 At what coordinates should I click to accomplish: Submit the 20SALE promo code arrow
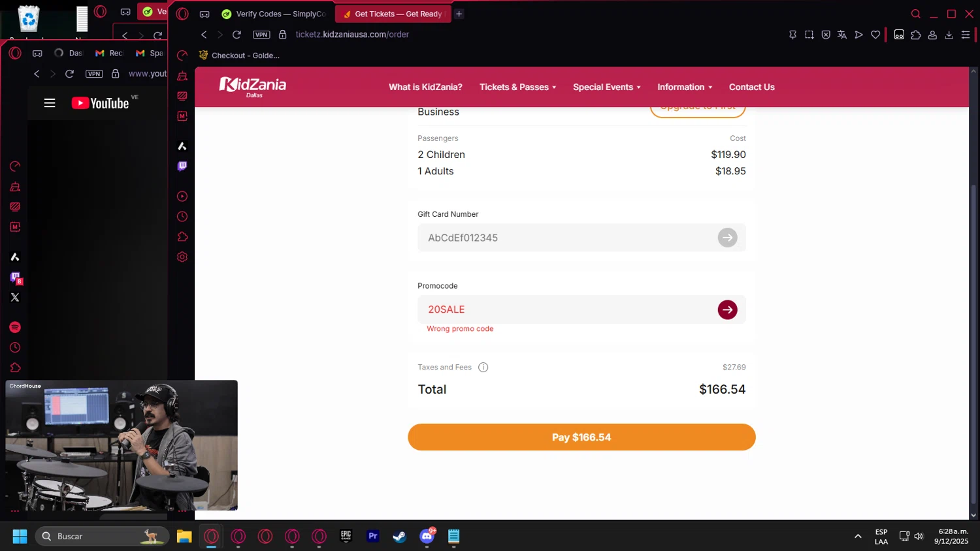[x=727, y=309]
